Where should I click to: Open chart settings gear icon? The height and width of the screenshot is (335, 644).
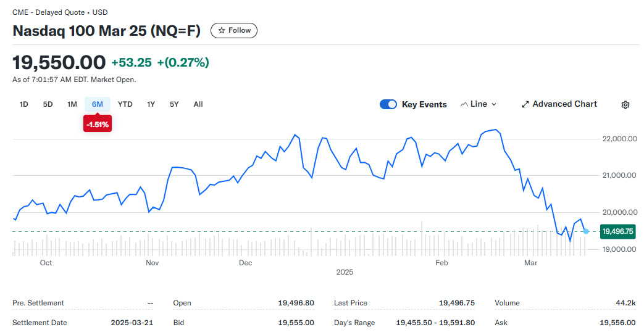[625, 105]
